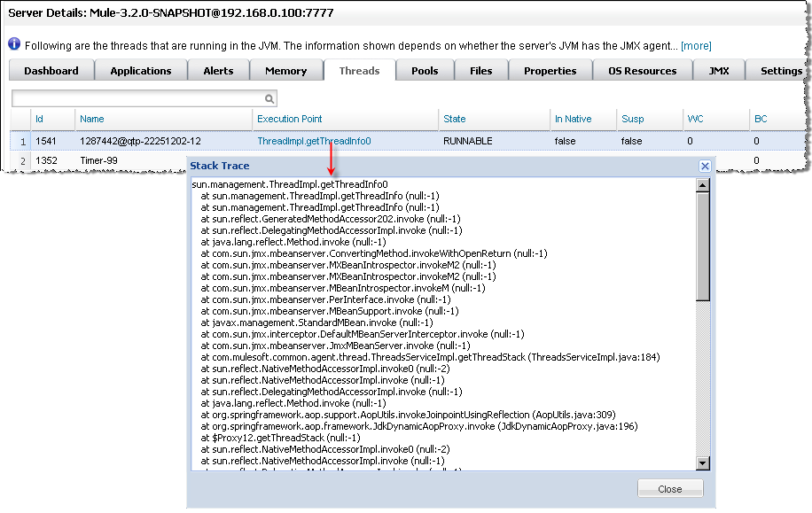Click the Close button
This screenshot has width=812, height=513.
[670, 489]
